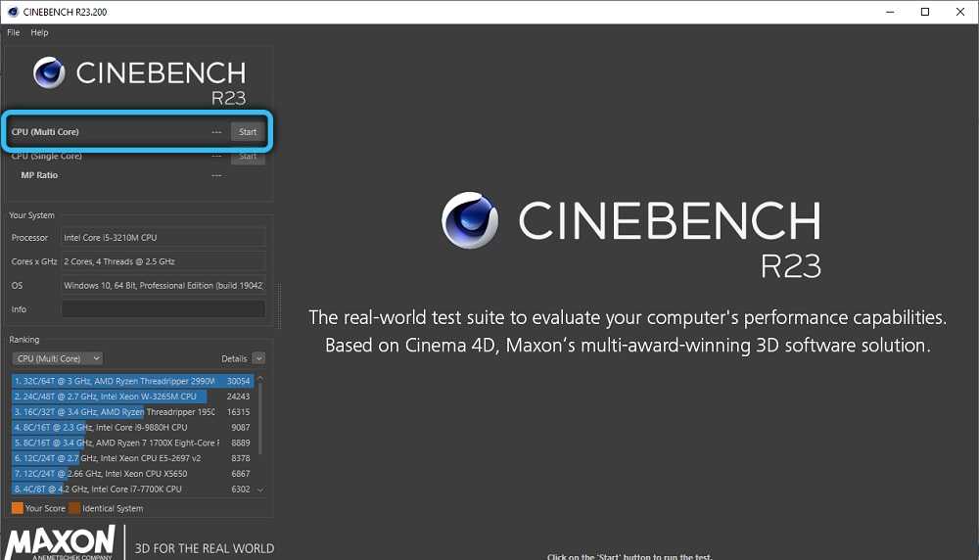This screenshot has height=560, width=979.
Task: Click the MAXON logo at bottom left
Action: coord(61,542)
